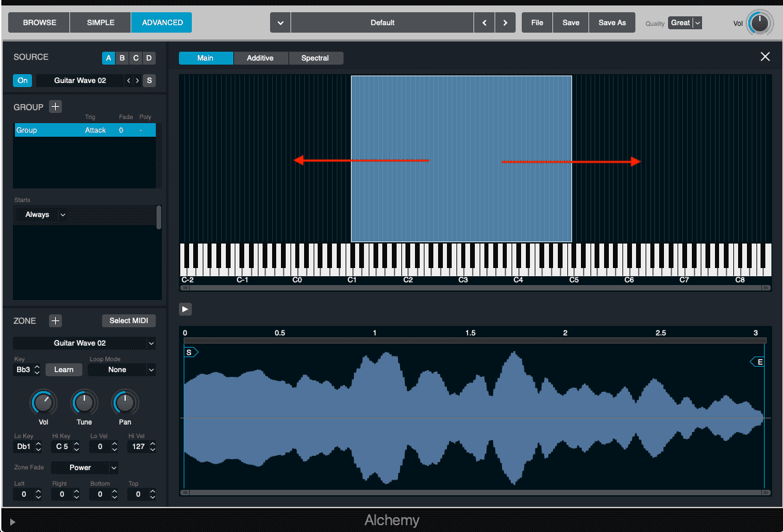Click the Key value stepper arrows

coord(37,369)
